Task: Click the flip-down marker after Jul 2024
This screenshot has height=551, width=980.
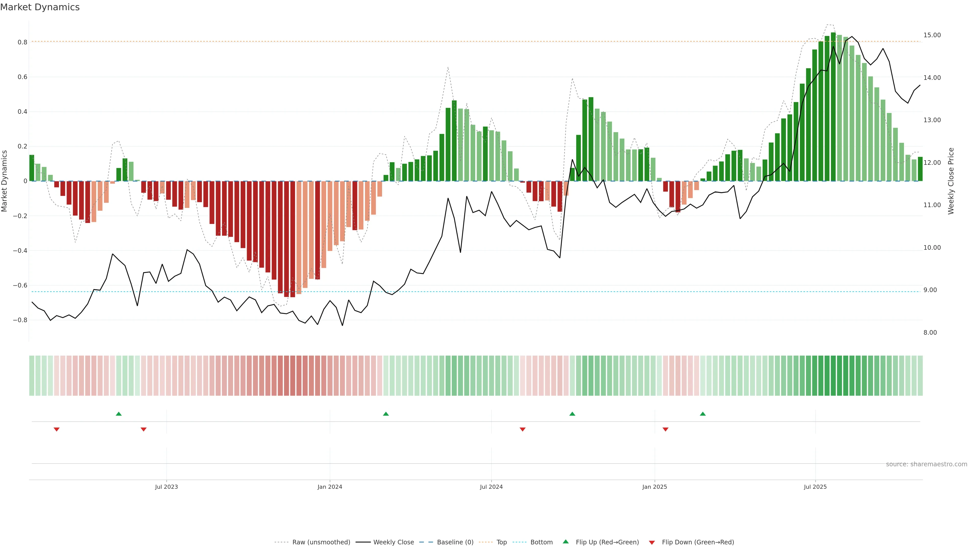Action: (522, 429)
